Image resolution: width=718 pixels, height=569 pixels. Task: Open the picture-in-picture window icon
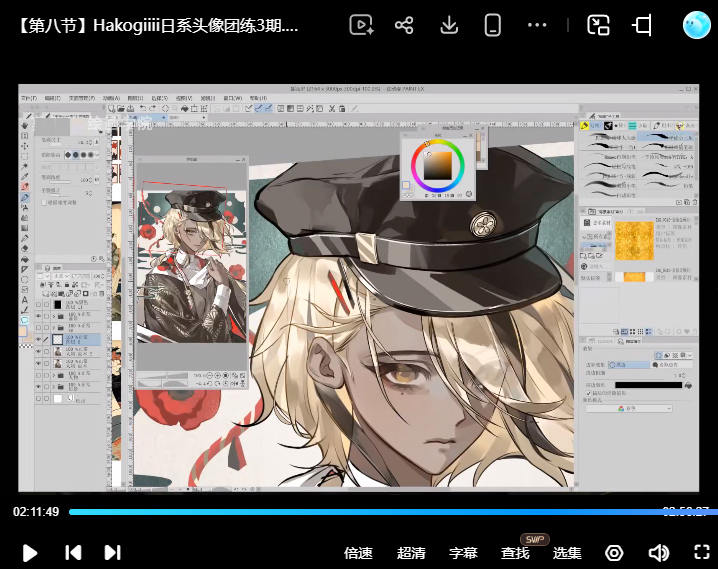tap(598, 25)
